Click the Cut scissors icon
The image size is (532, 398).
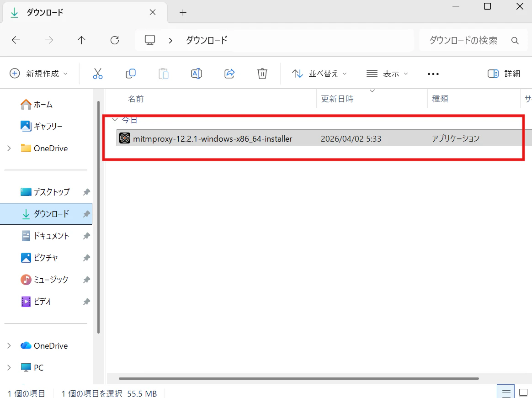point(98,74)
